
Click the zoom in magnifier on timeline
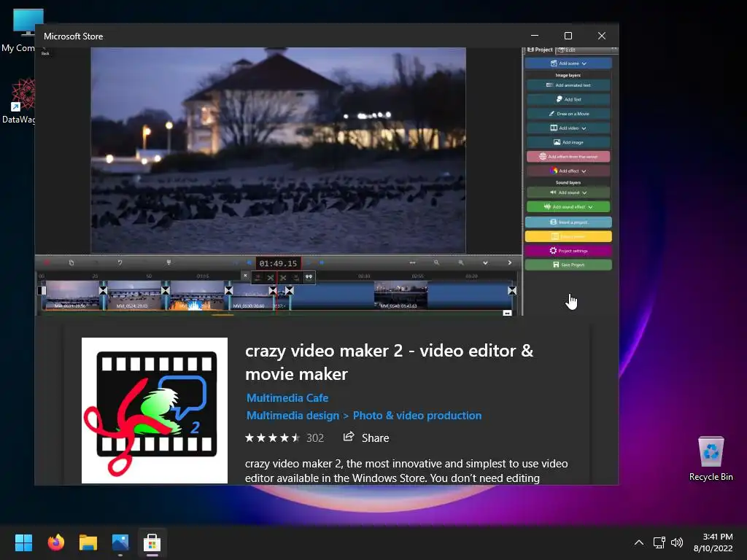(461, 262)
